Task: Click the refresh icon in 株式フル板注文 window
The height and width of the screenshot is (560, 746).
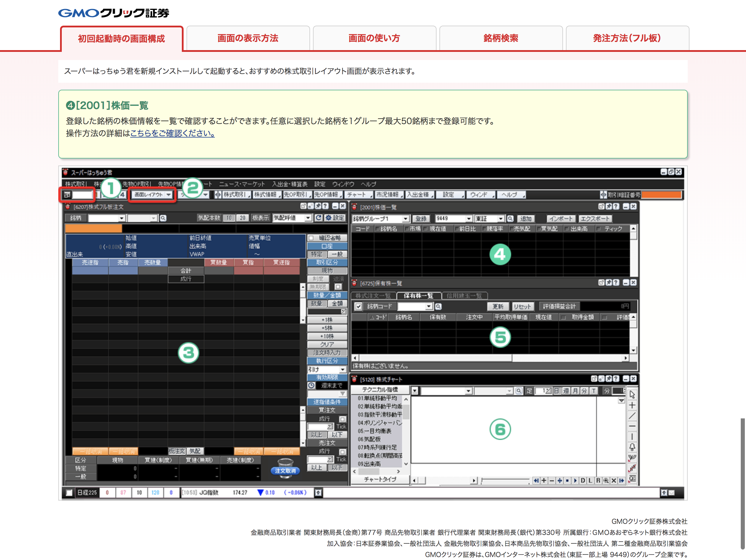Action: (x=319, y=218)
